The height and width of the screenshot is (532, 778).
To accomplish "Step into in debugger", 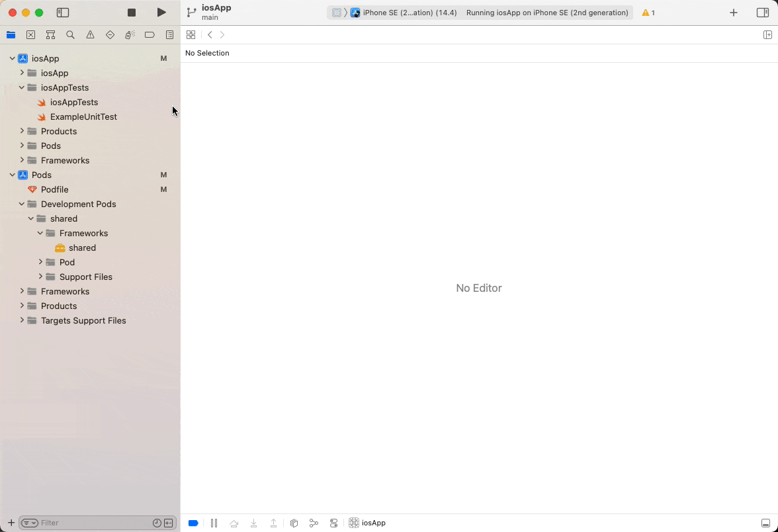I will click(253, 523).
